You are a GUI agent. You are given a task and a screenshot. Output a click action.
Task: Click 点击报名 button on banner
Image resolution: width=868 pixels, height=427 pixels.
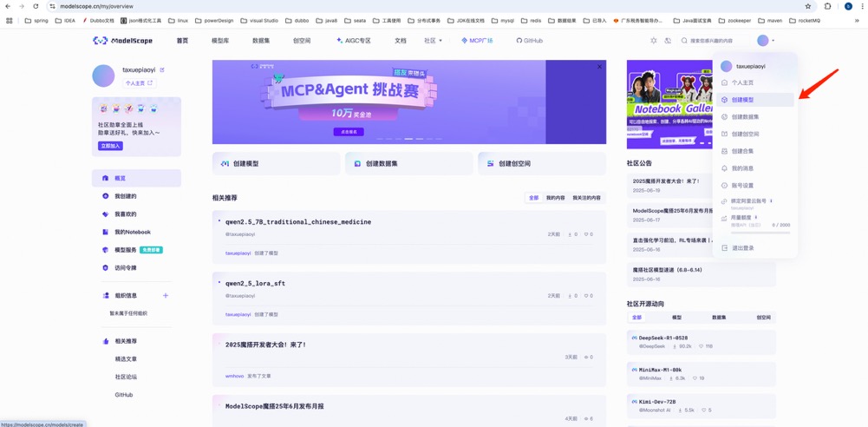tap(349, 132)
